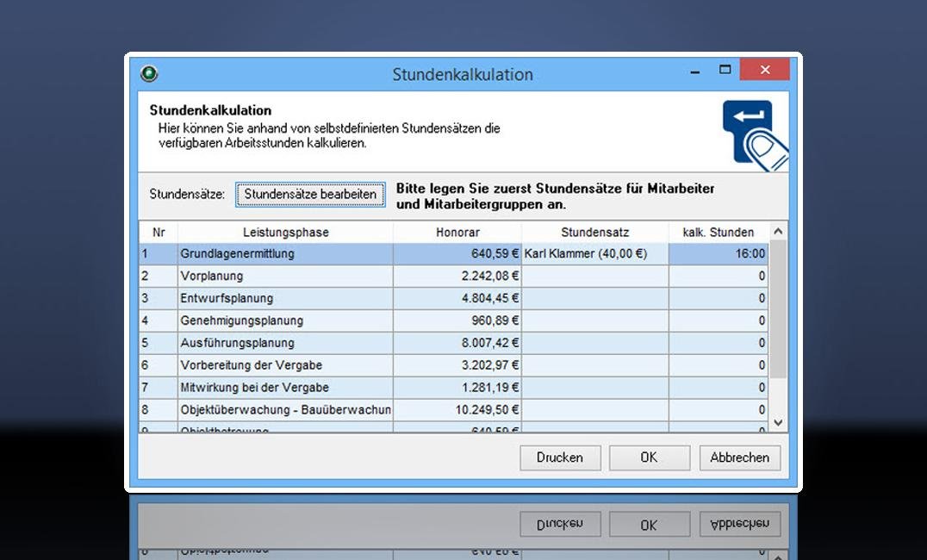Select the Grundlagenermittlung row
The width and height of the screenshot is (927, 560).
[453, 254]
